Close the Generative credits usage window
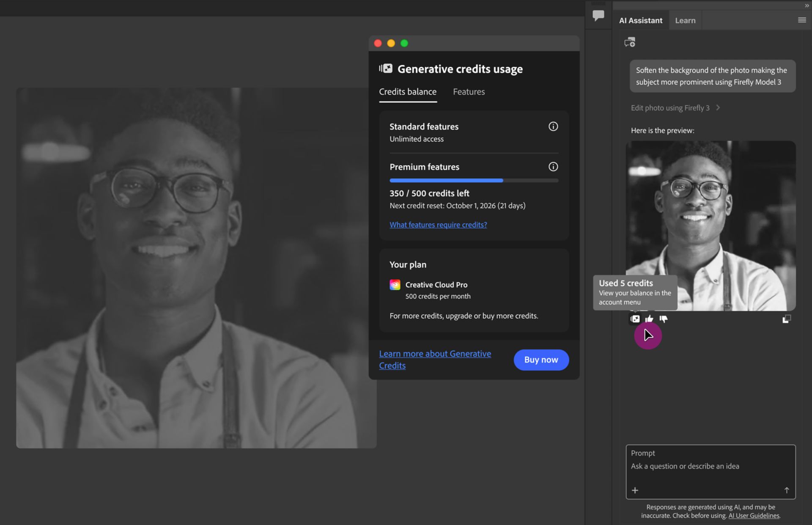The image size is (812, 525). [x=378, y=43]
